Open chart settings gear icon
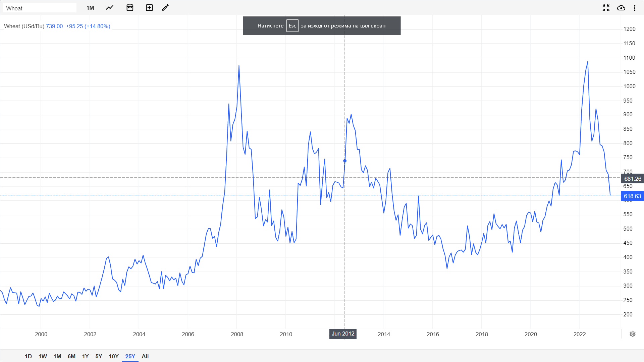The height and width of the screenshot is (362, 644). tap(632, 334)
